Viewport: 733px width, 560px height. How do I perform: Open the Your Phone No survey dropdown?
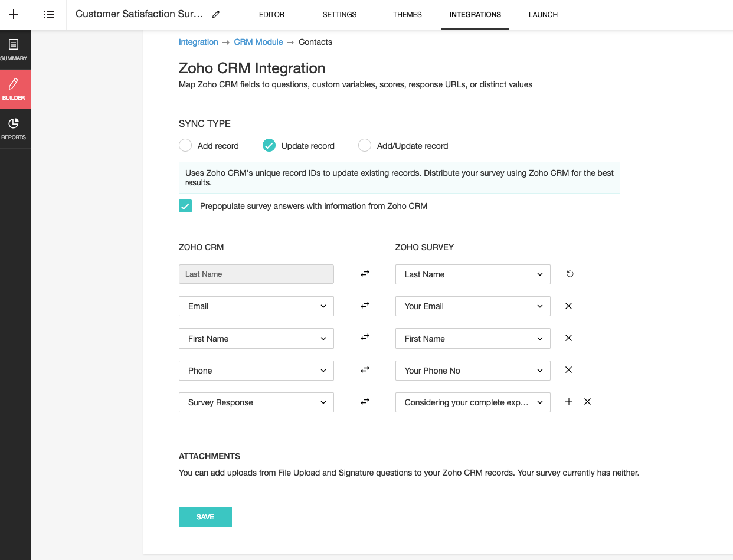(473, 371)
